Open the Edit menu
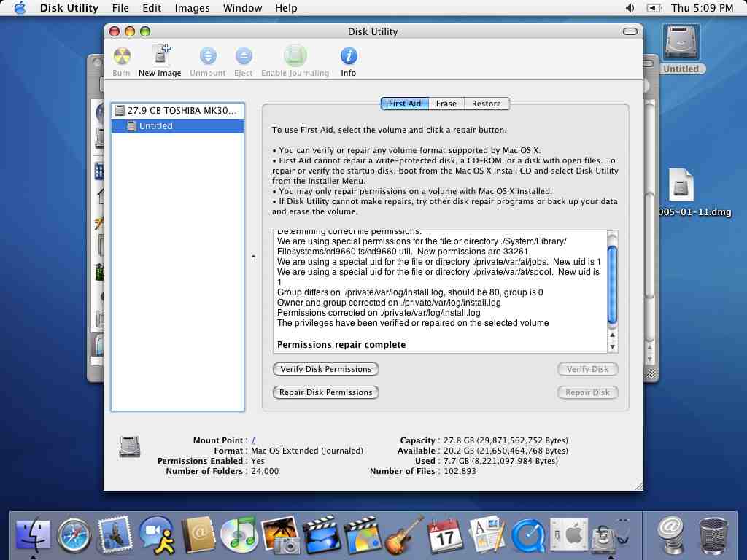 pyautogui.click(x=152, y=8)
